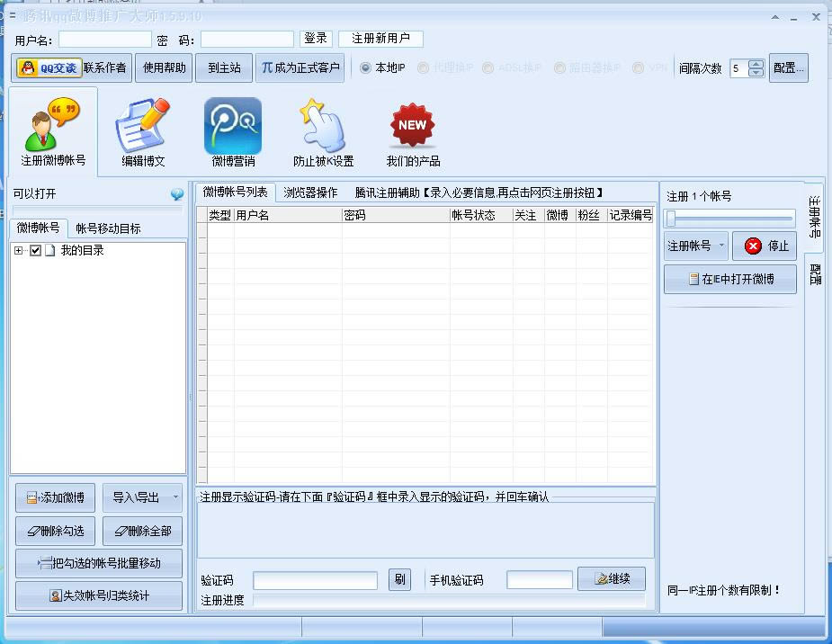
Task: Click the 同一IP注册个数有限制！ notice text
Action: click(x=724, y=590)
